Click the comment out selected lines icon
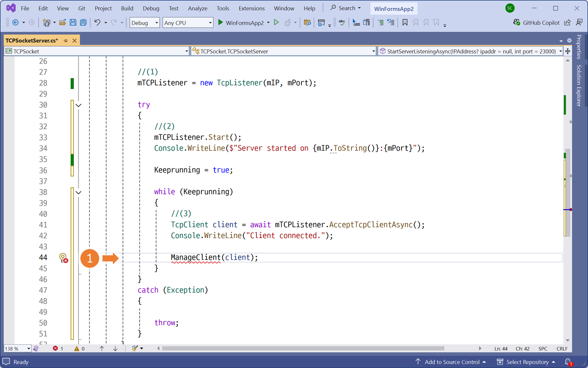 click(380, 22)
